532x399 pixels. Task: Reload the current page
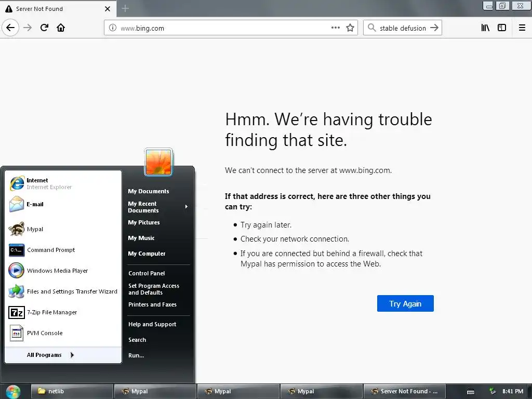click(x=44, y=28)
